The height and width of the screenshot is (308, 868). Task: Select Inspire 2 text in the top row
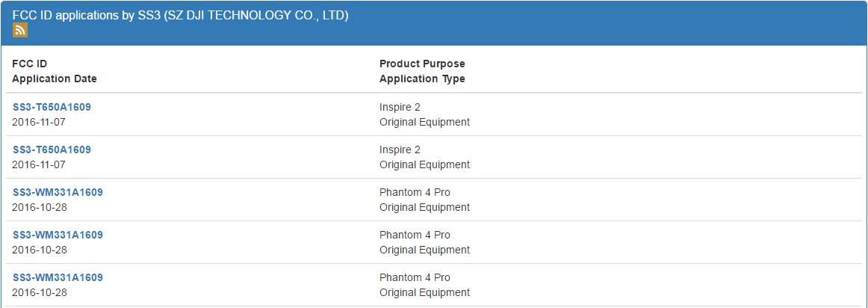point(400,107)
